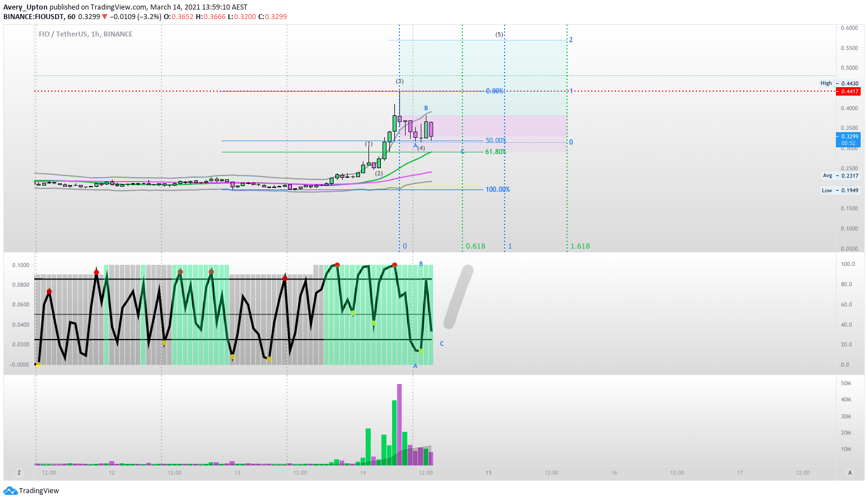Image resolution: width=868 pixels, height=501 pixels.
Task: Click the 10M value on the volume axis
Action: (x=845, y=449)
